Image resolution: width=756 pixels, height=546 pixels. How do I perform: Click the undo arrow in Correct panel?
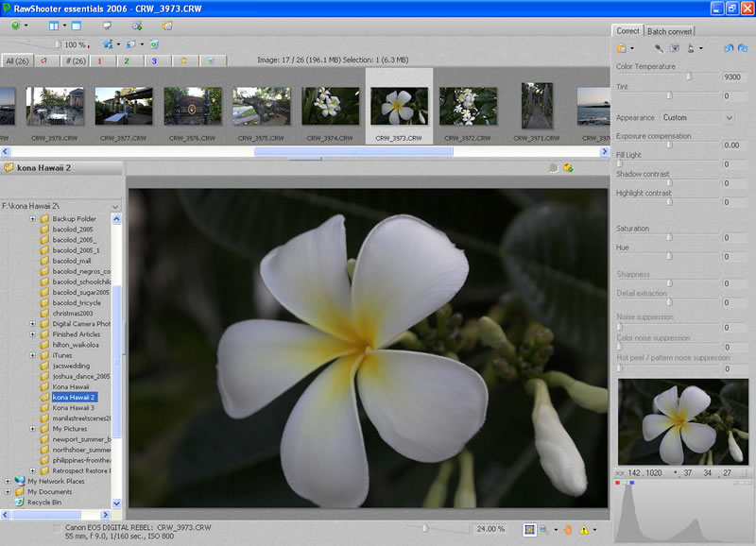click(x=727, y=48)
